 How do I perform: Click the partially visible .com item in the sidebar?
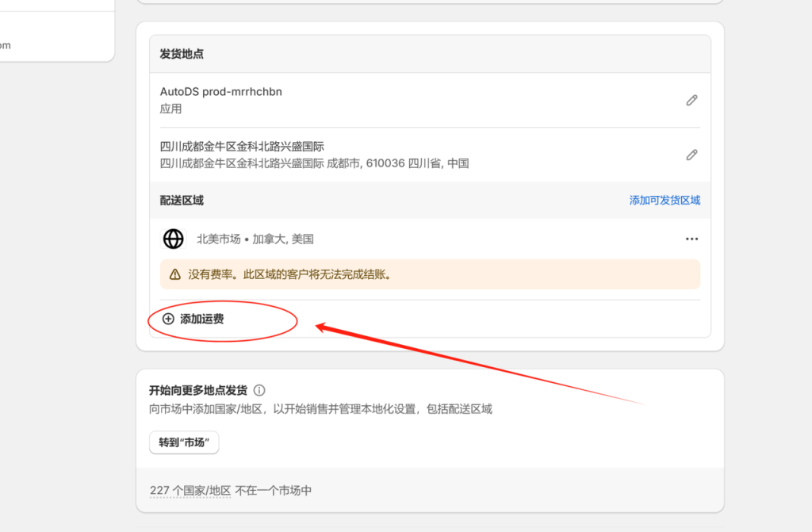[x=7, y=45]
